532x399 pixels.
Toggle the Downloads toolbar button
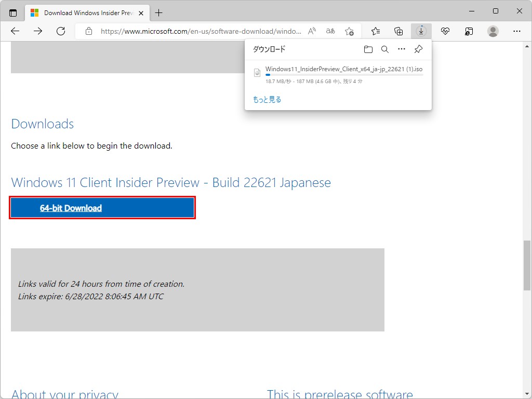coord(421,31)
